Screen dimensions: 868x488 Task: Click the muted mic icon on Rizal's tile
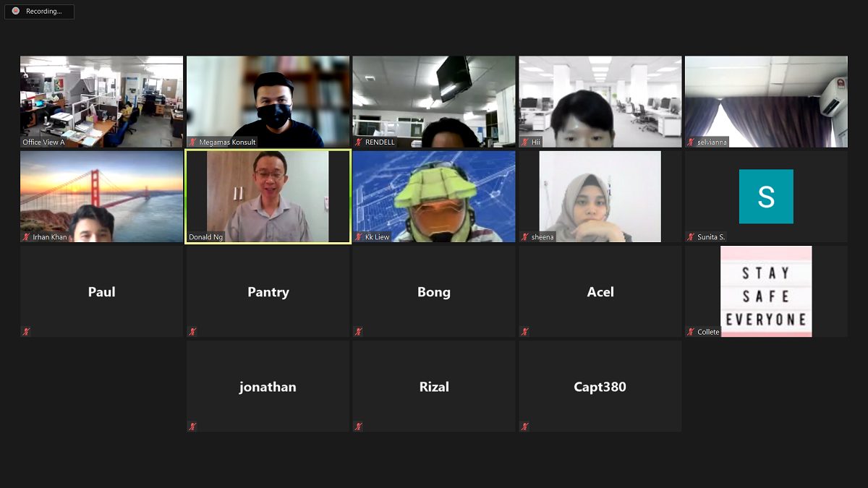359,427
